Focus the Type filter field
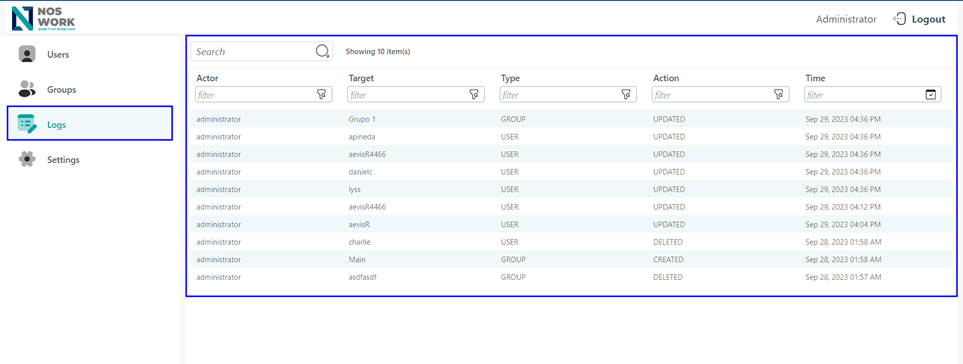The width and height of the screenshot is (963, 364). click(x=568, y=95)
